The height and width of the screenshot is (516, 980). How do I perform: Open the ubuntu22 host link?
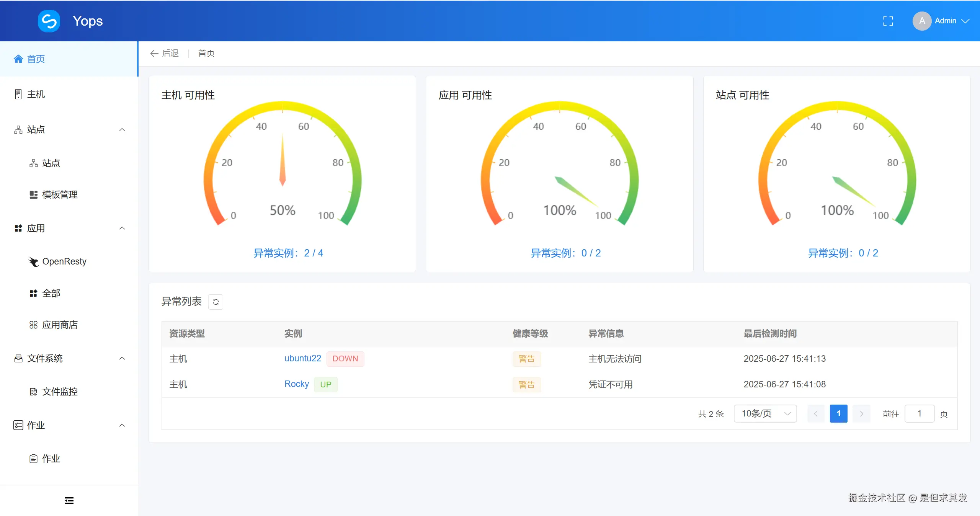[302, 358]
